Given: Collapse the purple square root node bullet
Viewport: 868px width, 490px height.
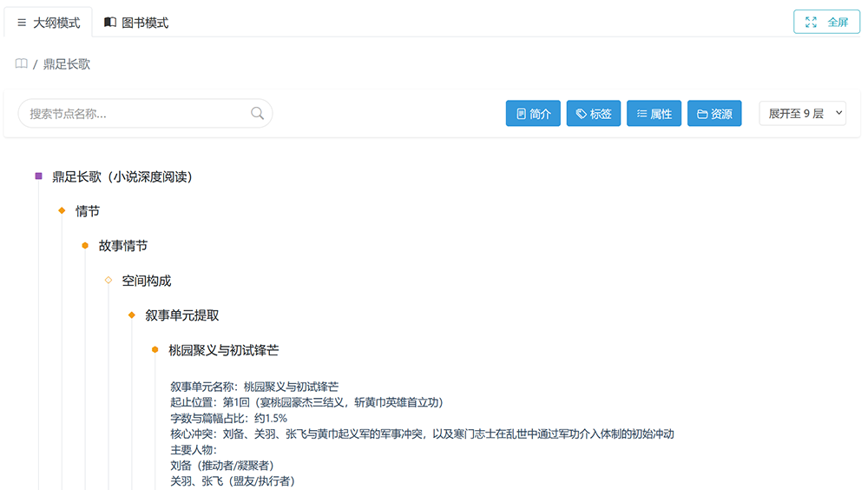Looking at the screenshot, I should tap(39, 176).
